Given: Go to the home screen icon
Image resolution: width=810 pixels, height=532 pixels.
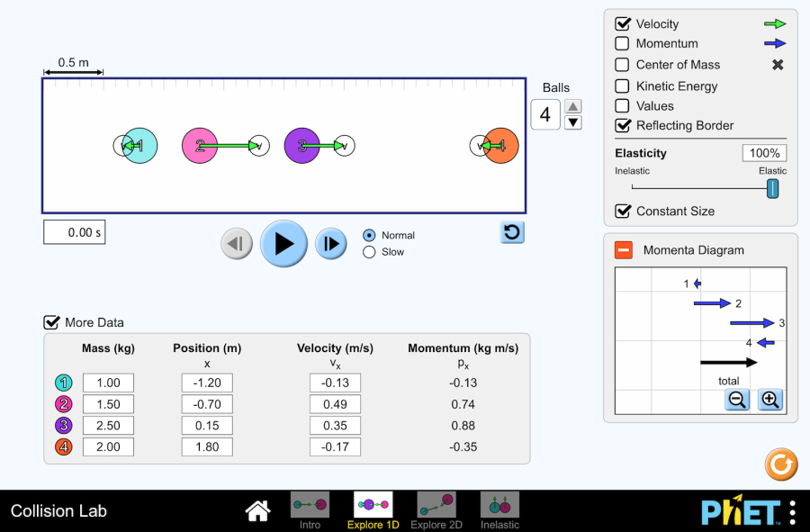Looking at the screenshot, I should 257,511.
